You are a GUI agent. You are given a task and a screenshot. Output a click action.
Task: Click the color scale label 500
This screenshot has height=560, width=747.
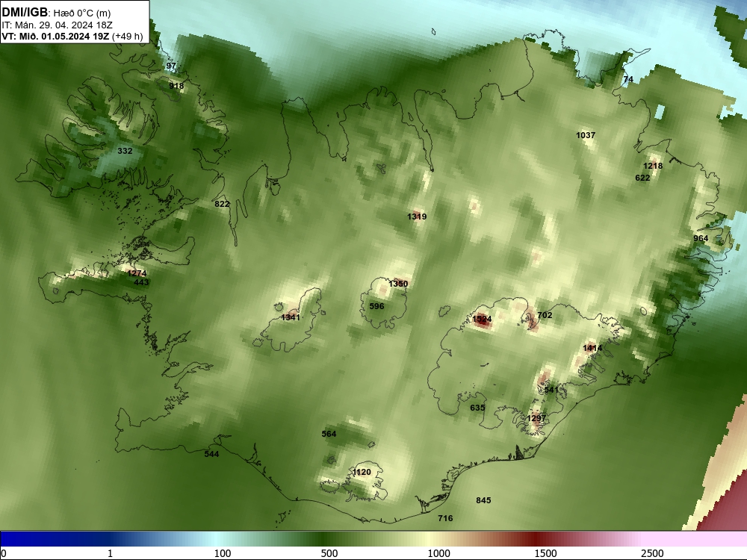pos(329,553)
